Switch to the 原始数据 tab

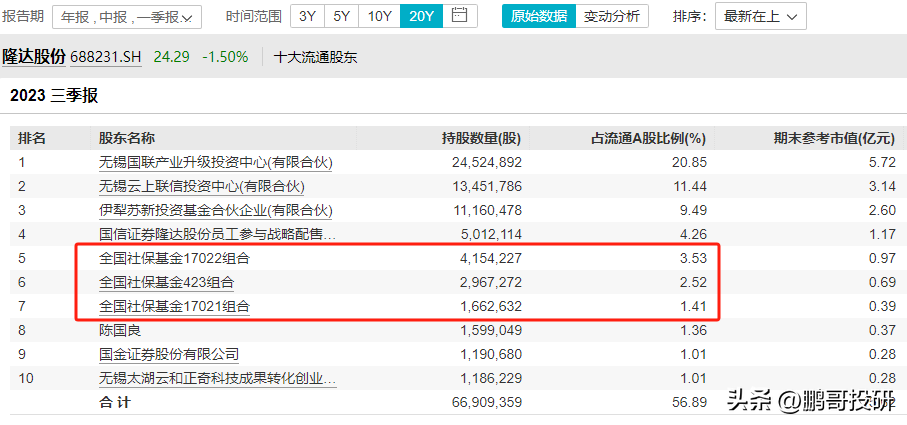point(538,16)
